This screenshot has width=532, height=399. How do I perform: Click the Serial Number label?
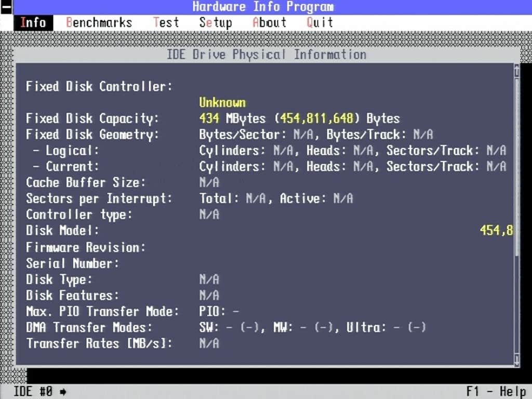click(x=73, y=263)
